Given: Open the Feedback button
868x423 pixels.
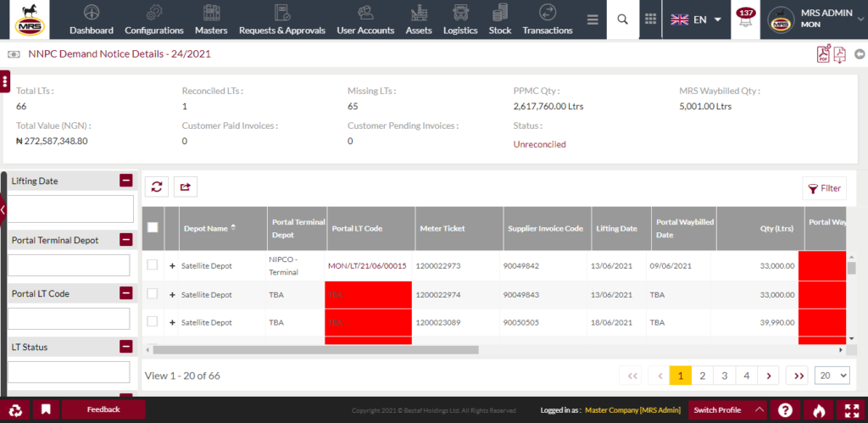Looking at the screenshot, I should pos(103,409).
